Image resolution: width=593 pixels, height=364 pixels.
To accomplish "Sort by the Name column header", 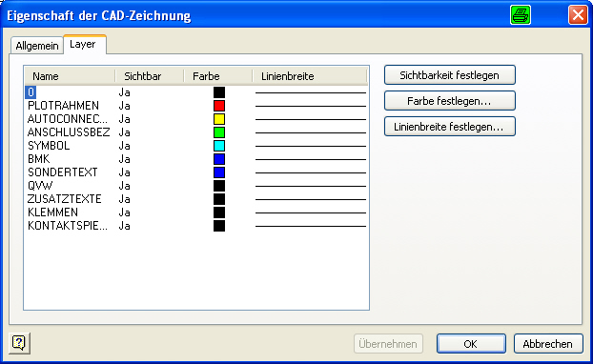I will coord(70,76).
